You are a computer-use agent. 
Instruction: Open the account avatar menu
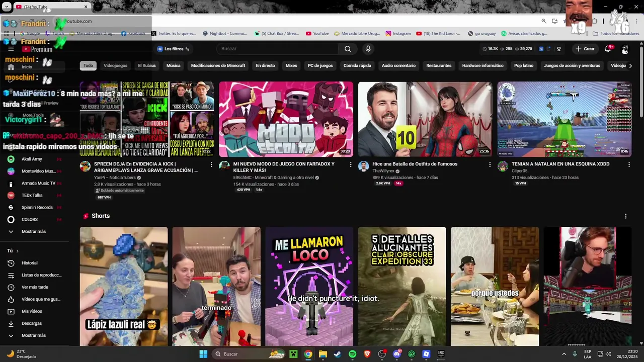point(625,49)
